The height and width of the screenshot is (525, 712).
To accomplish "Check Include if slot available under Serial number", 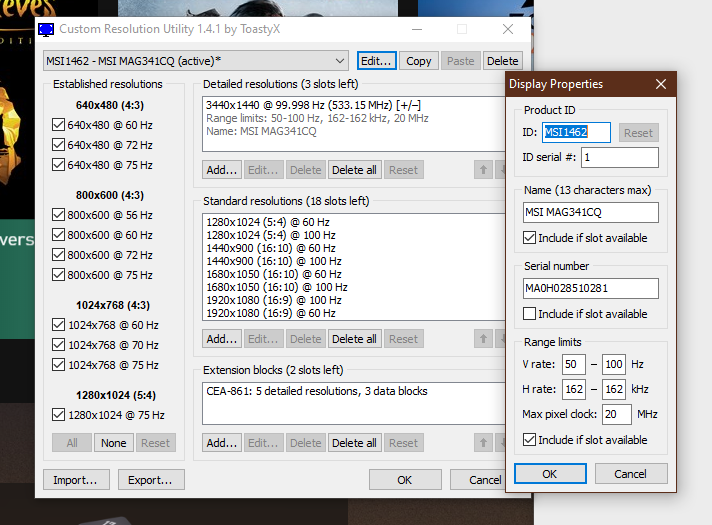I will click(x=529, y=313).
